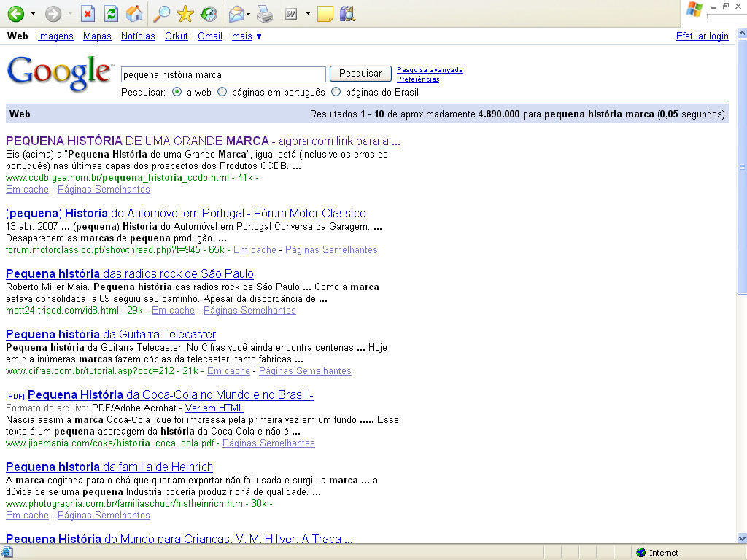The image size is (747, 560).
Task: Open Favorites using the star icon
Action: pyautogui.click(x=185, y=14)
